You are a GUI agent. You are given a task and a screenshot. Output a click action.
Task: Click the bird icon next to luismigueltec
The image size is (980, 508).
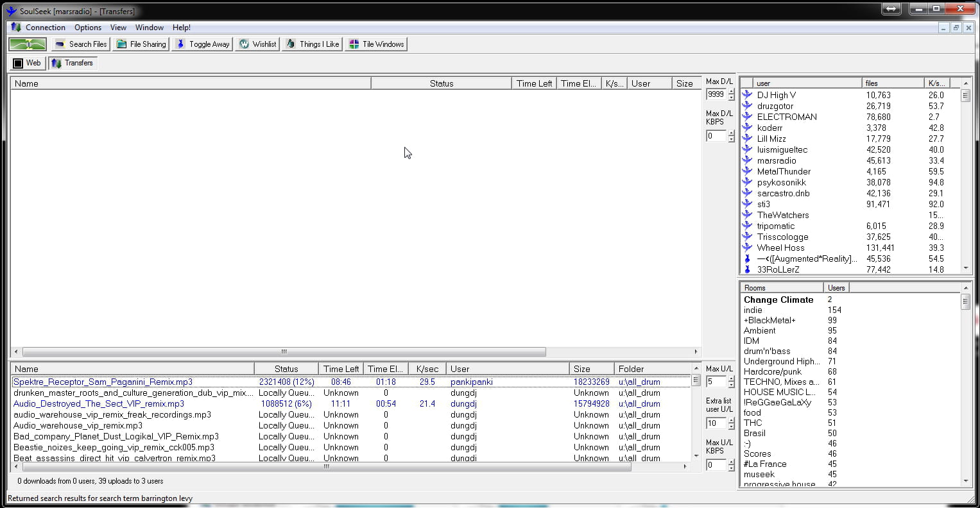pyautogui.click(x=747, y=149)
